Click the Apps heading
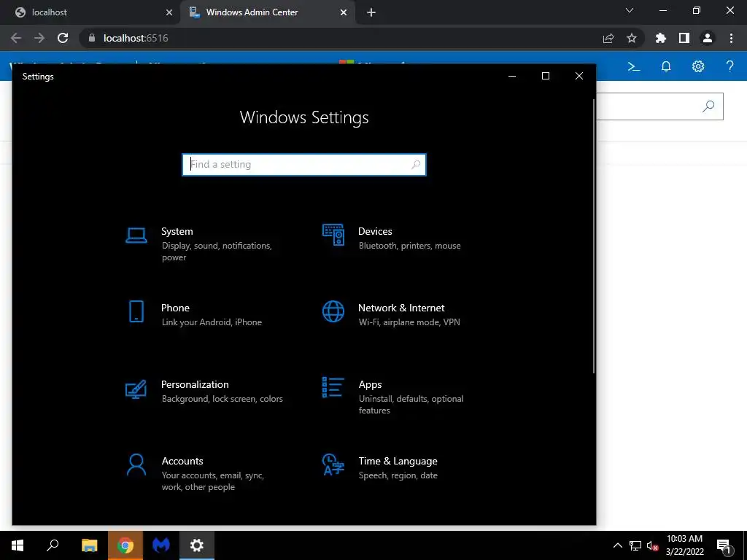The width and height of the screenshot is (747, 560). (370, 385)
